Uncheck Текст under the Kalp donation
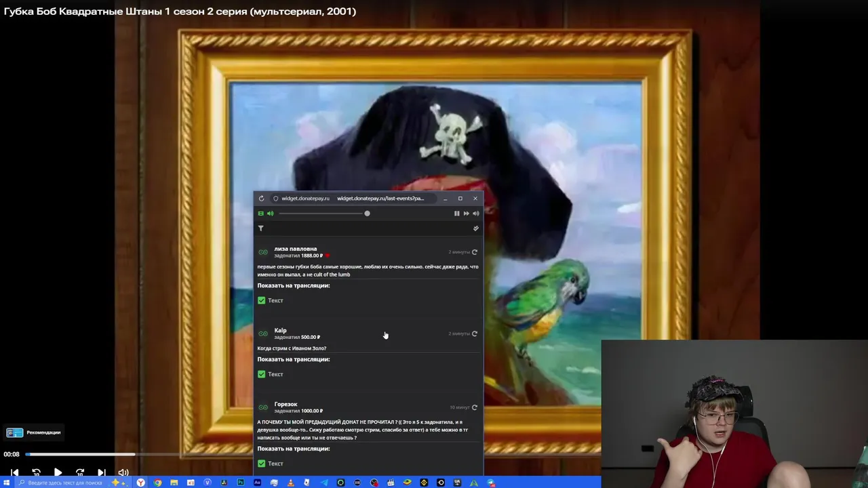Screen dimensions: 868x488 261,374
